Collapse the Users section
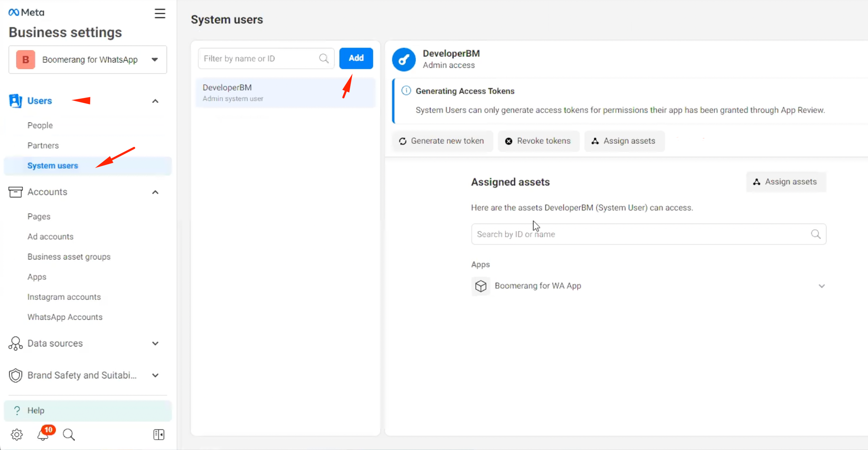 tap(155, 101)
